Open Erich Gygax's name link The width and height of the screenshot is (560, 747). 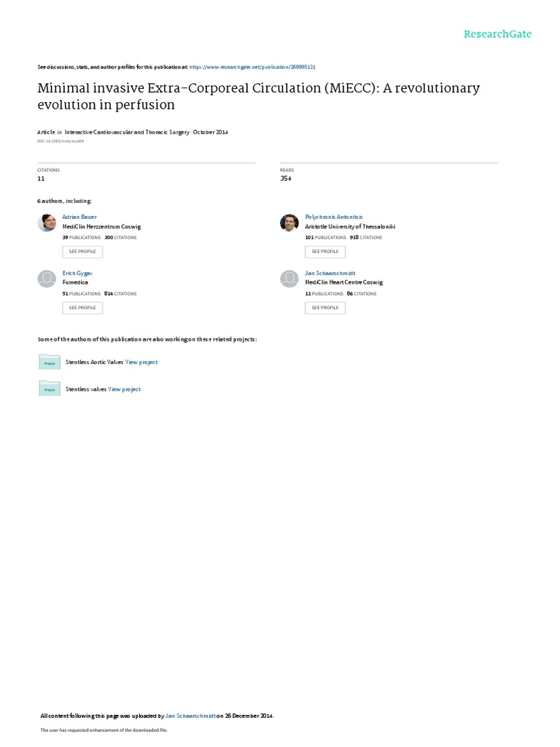pos(78,273)
